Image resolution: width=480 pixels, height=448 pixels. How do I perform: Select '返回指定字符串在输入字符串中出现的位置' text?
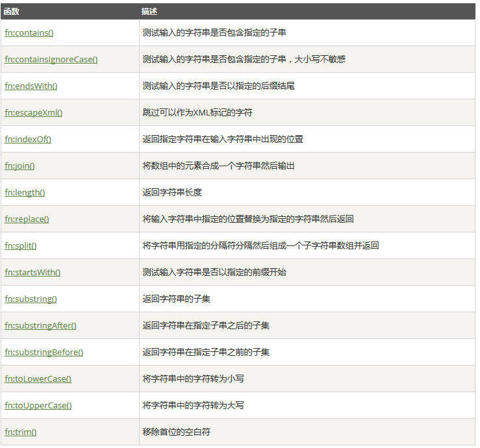pyautogui.click(x=223, y=139)
